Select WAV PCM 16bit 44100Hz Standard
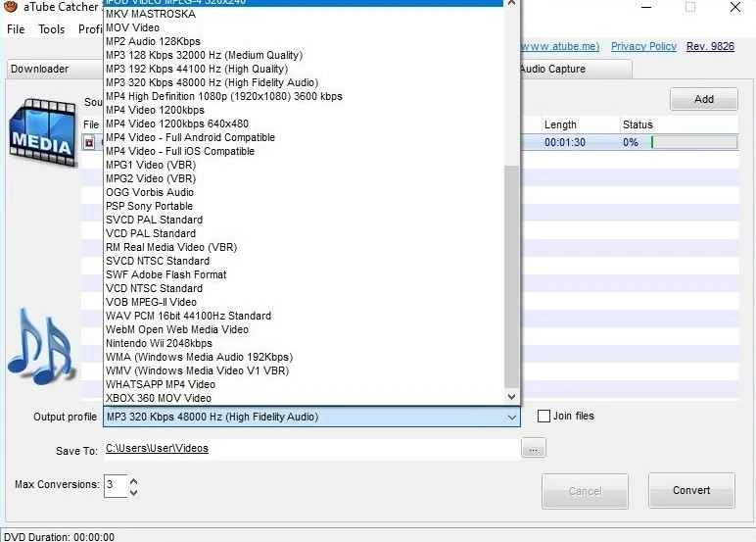Screen dimensions: 756x542 [304, 316]
